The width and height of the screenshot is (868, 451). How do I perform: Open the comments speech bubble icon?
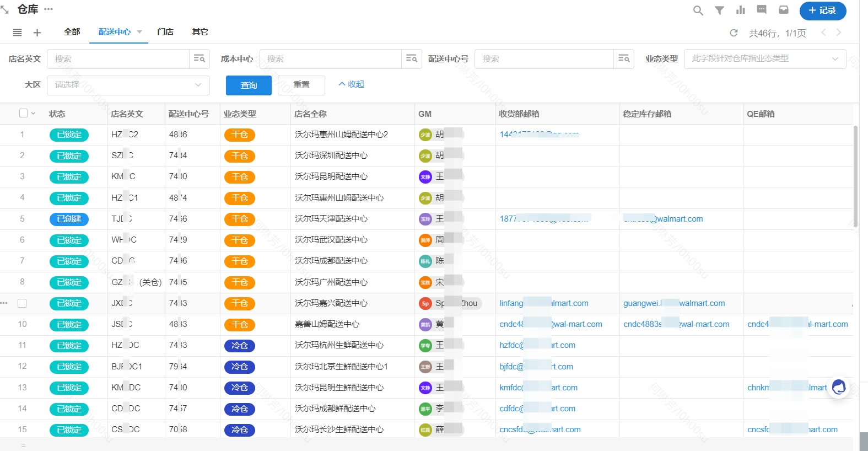(762, 9)
